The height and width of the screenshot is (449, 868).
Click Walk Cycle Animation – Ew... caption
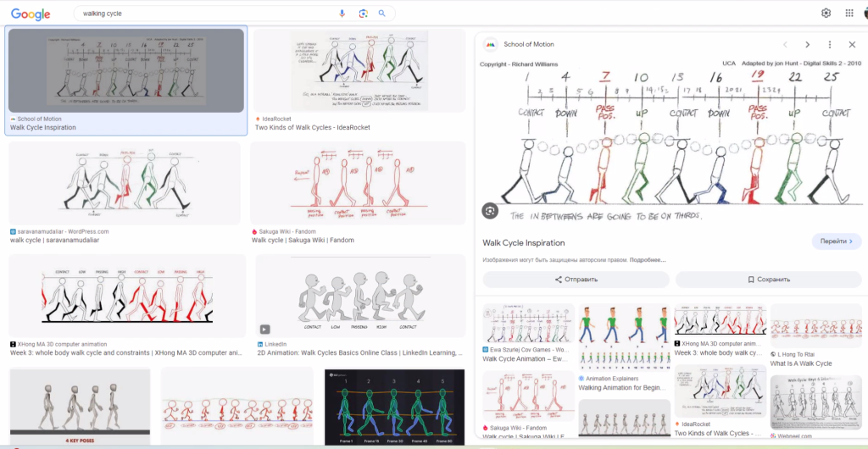[x=526, y=359]
